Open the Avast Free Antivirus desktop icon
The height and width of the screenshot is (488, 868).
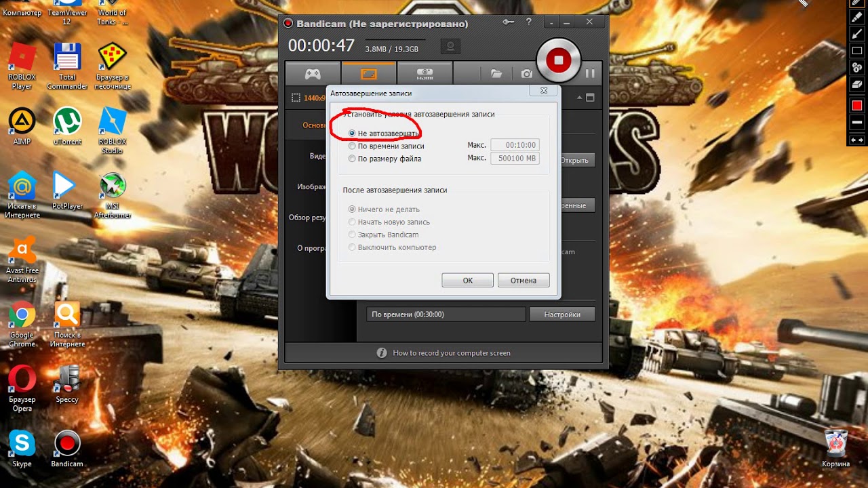(22, 259)
